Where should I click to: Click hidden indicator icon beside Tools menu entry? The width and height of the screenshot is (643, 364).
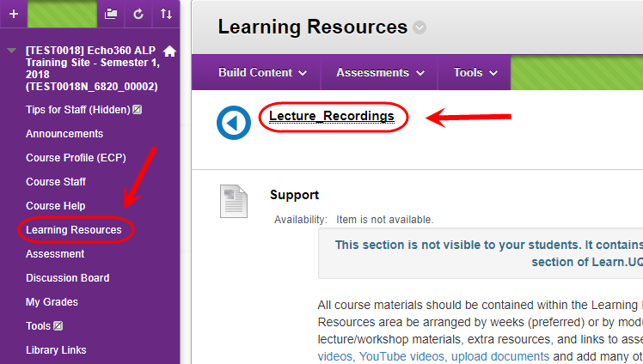point(58,326)
